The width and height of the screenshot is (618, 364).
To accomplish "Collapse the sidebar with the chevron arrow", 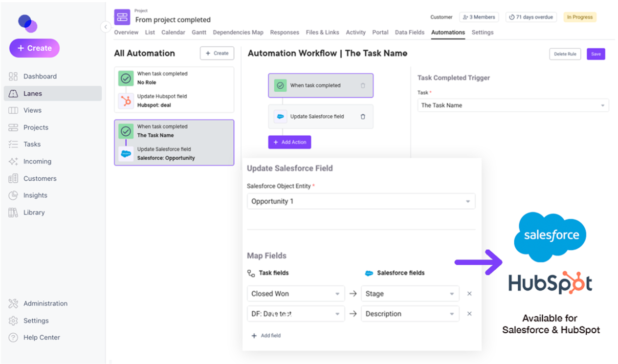I will coord(106,27).
